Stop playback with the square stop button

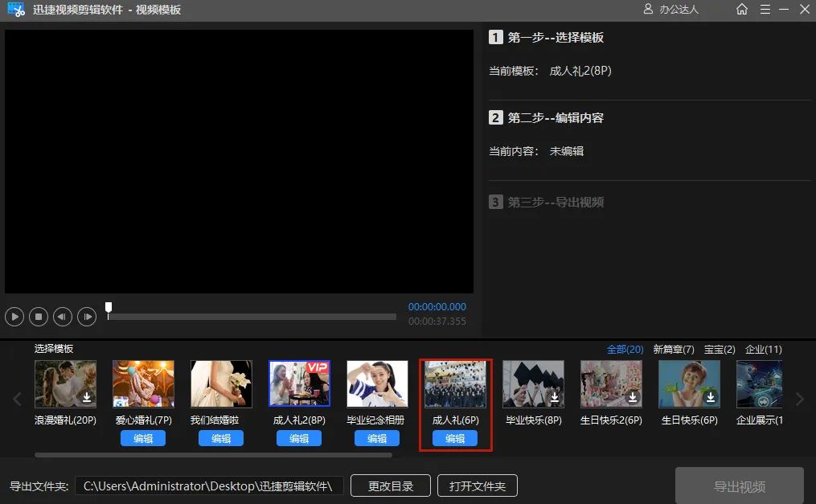point(39,317)
